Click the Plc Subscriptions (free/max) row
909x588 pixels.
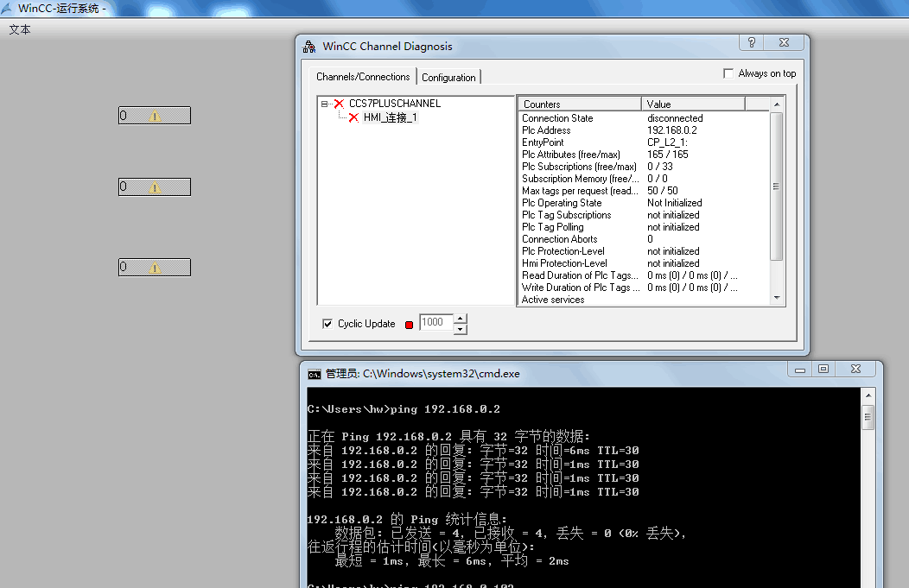pyautogui.click(x=644, y=167)
